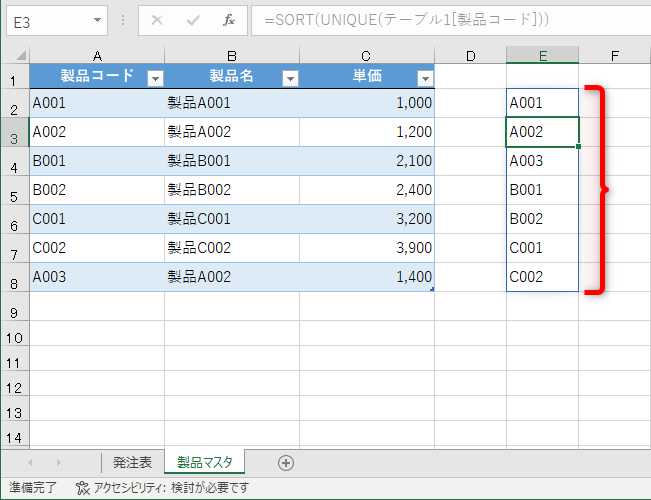
Task: Click the accessibility status icon
Action: pos(83,488)
